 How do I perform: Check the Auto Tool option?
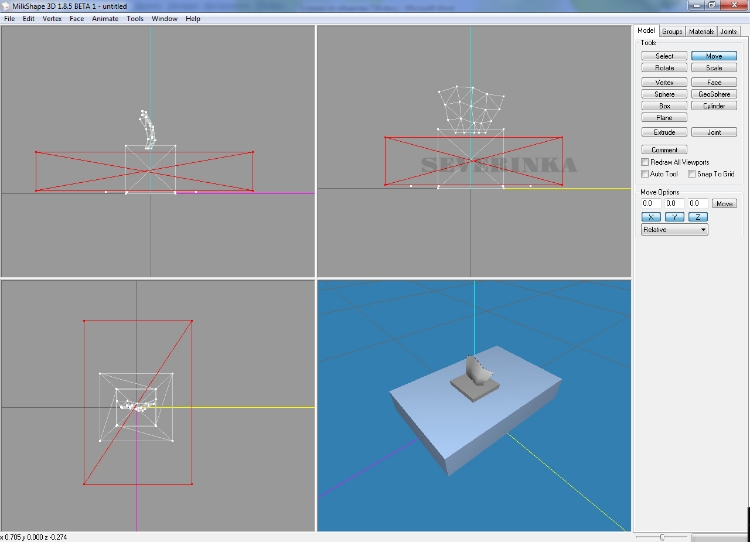[645, 174]
